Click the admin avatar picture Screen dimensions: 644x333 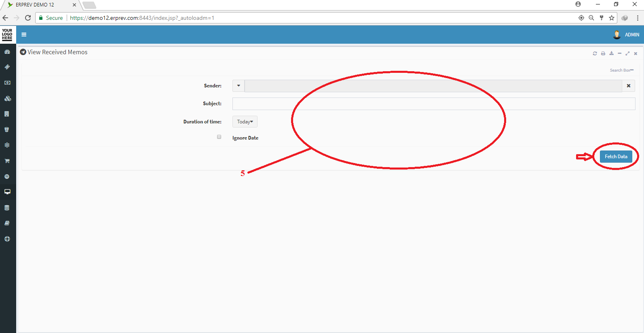(617, 34)
